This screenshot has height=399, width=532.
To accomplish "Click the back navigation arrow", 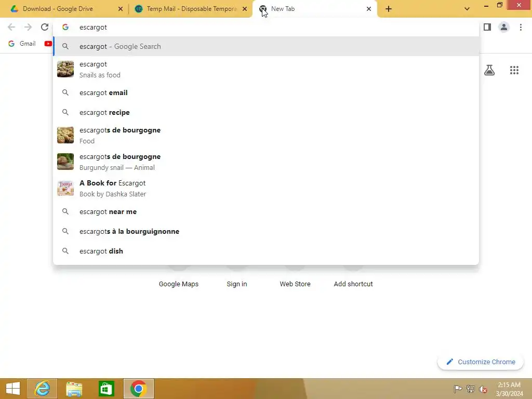I will click(x=11, y=27).
